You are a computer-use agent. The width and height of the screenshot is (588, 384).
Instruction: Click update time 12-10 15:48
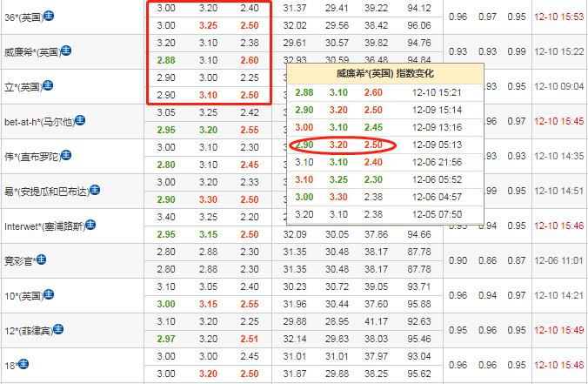(x=558, y=365)
